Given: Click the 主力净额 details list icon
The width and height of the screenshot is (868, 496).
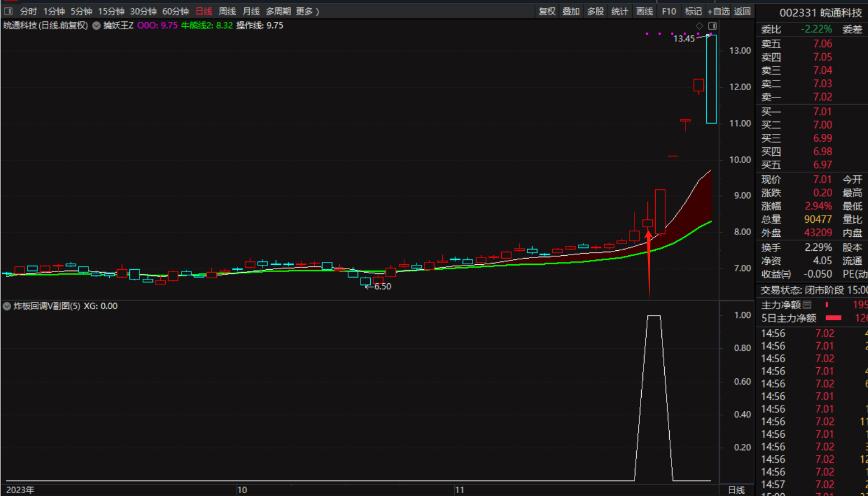Looking at the screenshot, I should 807,305.
